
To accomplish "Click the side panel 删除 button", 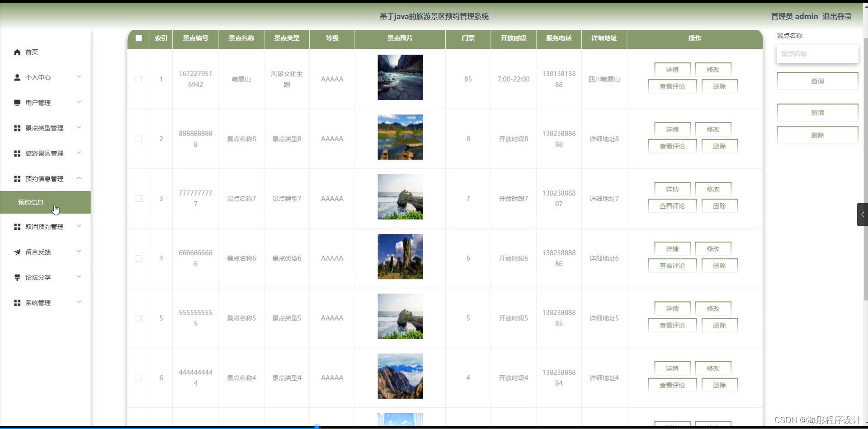I will pos(817,135).
